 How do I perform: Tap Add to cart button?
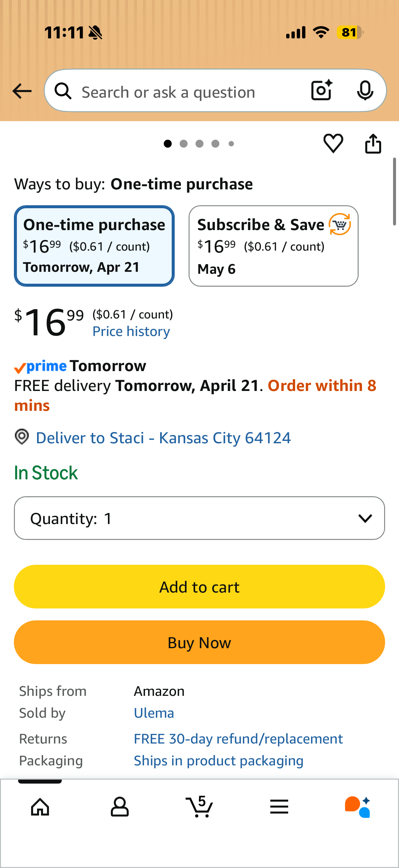click(x=199, y=587)
